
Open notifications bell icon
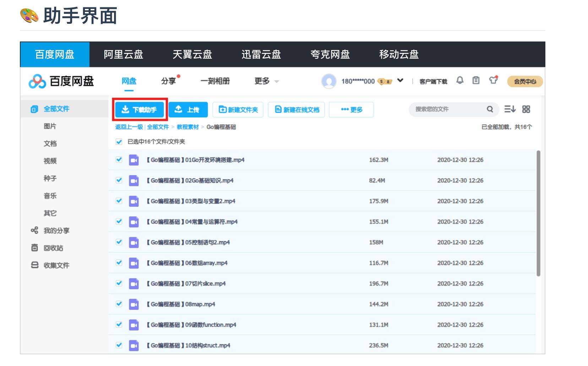click(x=460, y=81)
